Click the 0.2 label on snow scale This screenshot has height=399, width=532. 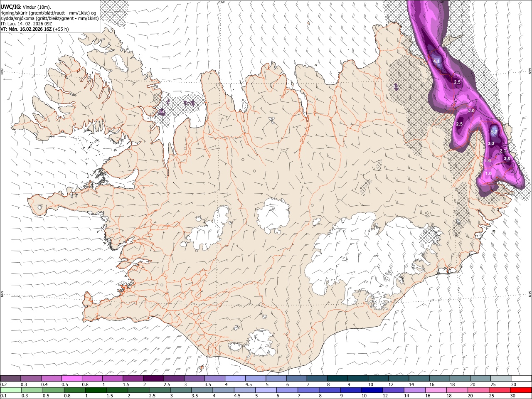point(3,384)
